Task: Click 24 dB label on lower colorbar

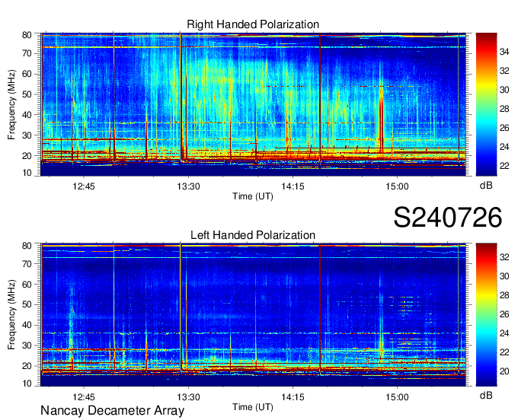Action: click(504, 333)
